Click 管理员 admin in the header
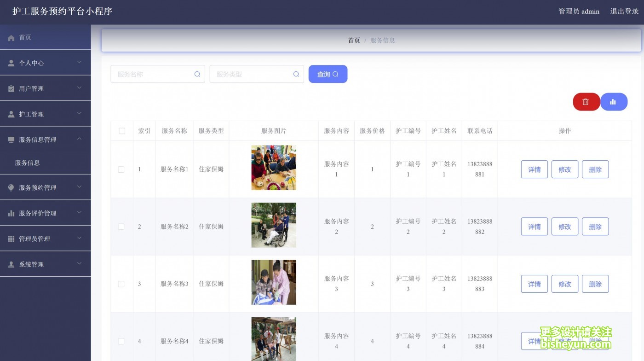 (579, 12)
